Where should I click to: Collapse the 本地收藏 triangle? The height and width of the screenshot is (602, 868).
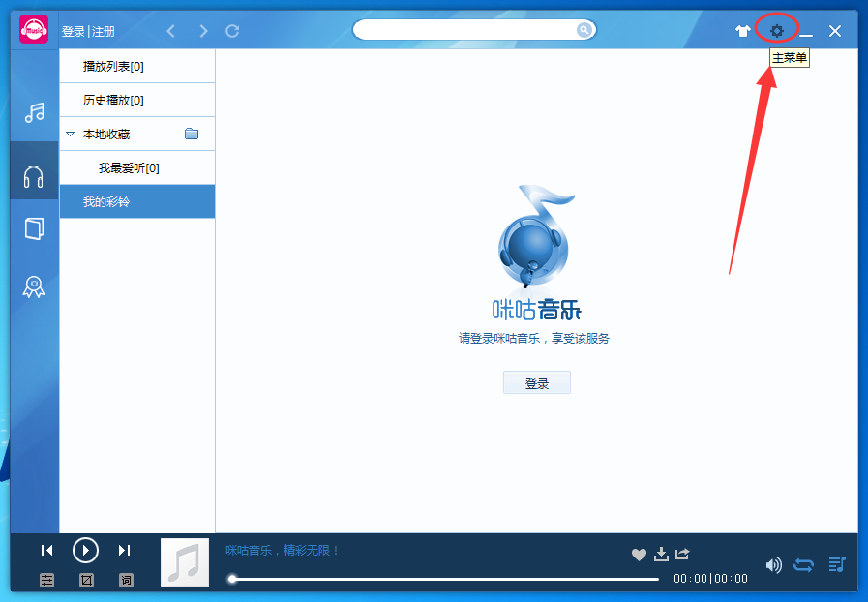(71, 134)
